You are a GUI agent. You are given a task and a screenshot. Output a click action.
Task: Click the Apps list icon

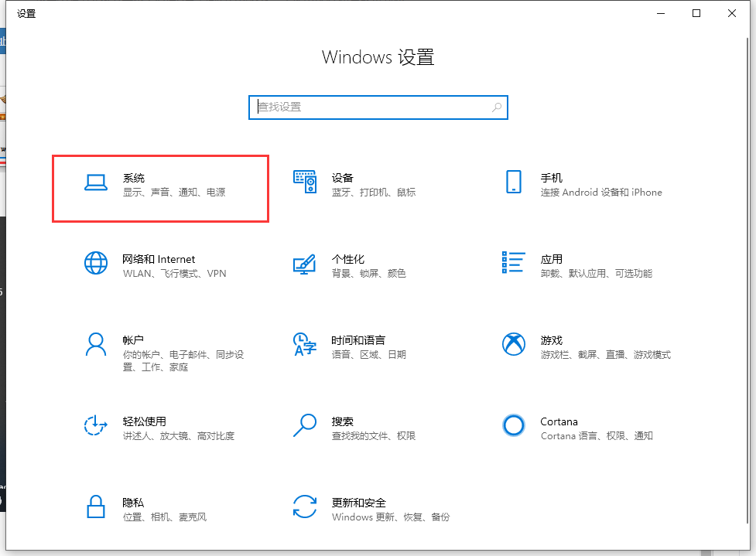[513, 264]
